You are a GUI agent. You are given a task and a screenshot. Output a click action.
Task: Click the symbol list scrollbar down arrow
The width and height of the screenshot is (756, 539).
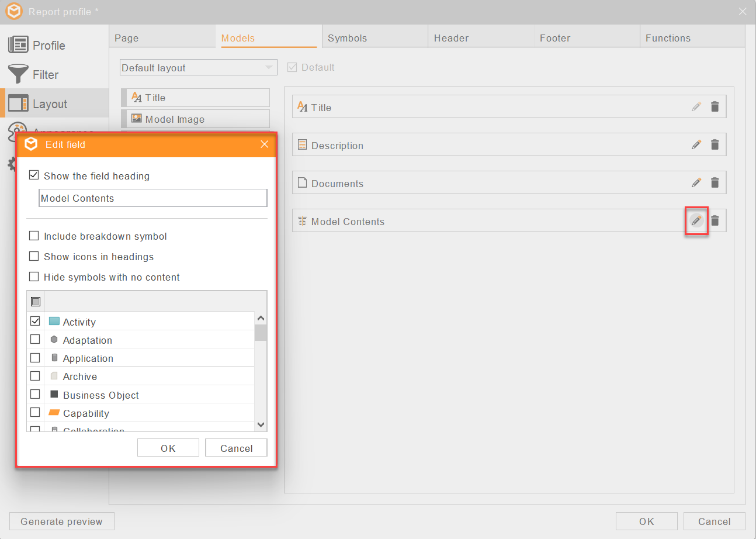coord(261,425)
